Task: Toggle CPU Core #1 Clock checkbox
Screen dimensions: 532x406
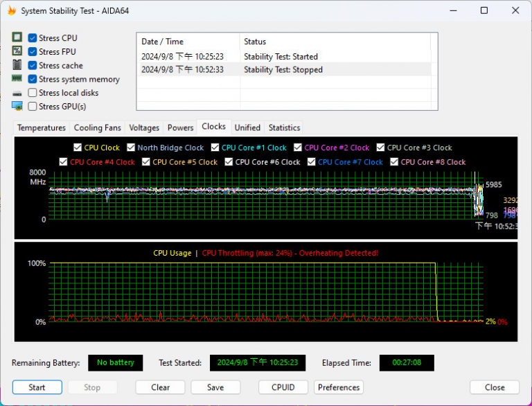Action: click(215, 148)
